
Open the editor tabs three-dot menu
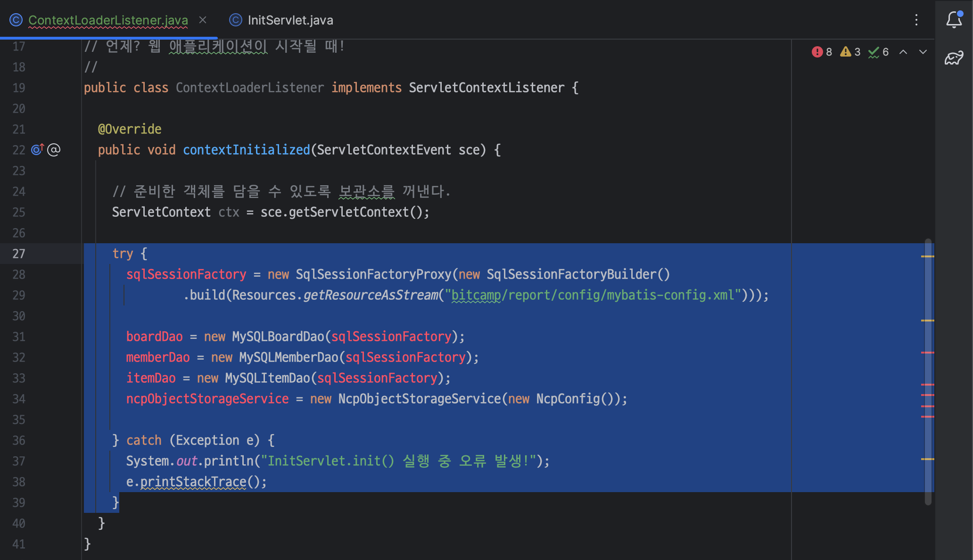(x=916, y=20)
